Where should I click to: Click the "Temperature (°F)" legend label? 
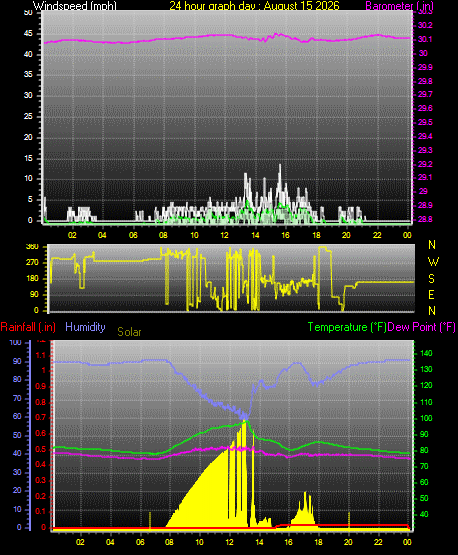point(347,327)
